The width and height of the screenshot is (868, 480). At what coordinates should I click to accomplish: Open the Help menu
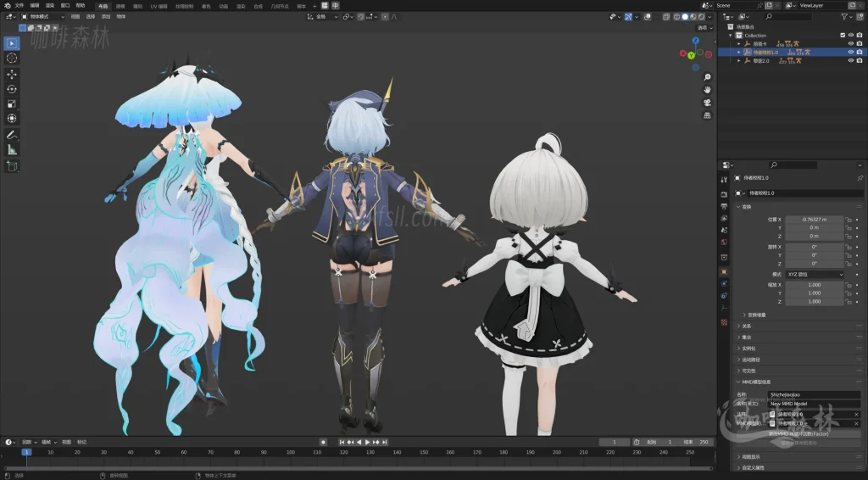(81, 6)
